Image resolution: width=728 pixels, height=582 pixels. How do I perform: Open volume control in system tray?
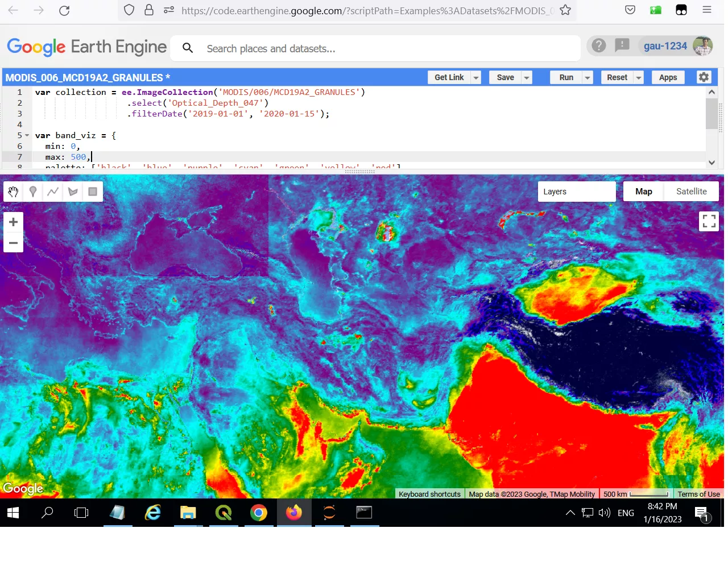pos(605,513)
